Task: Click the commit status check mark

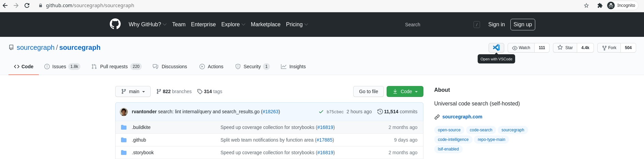Action: point(321,112)
